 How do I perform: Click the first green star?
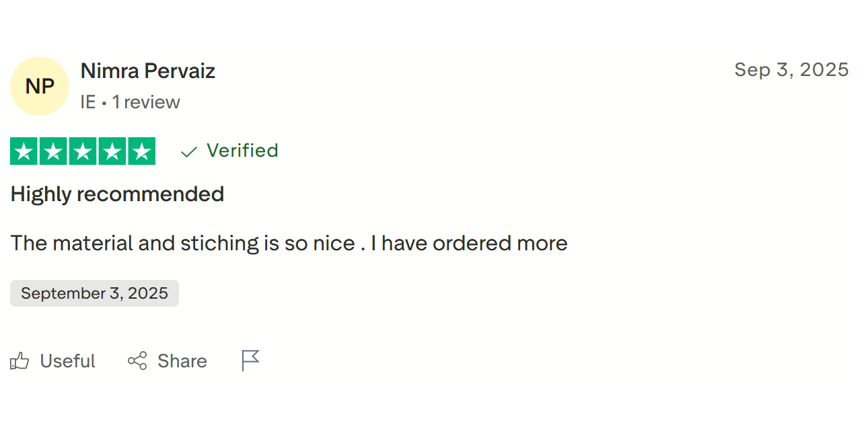tap(24, 151)
